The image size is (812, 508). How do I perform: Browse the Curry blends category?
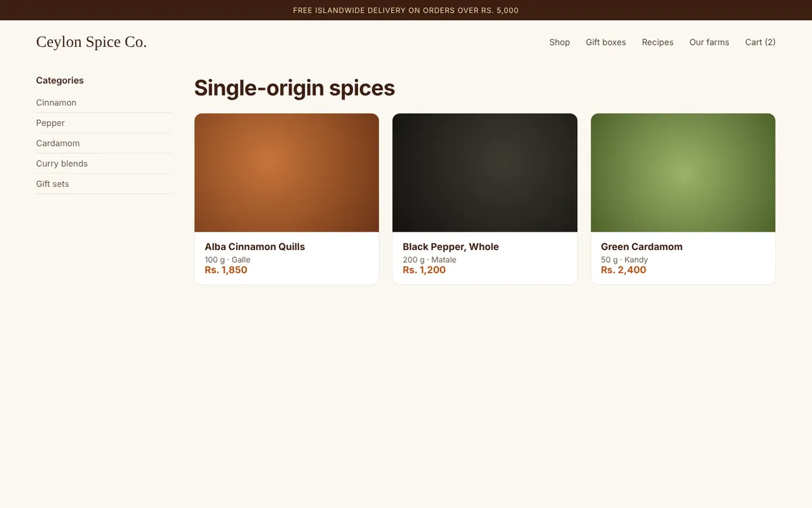click(104, 164)
